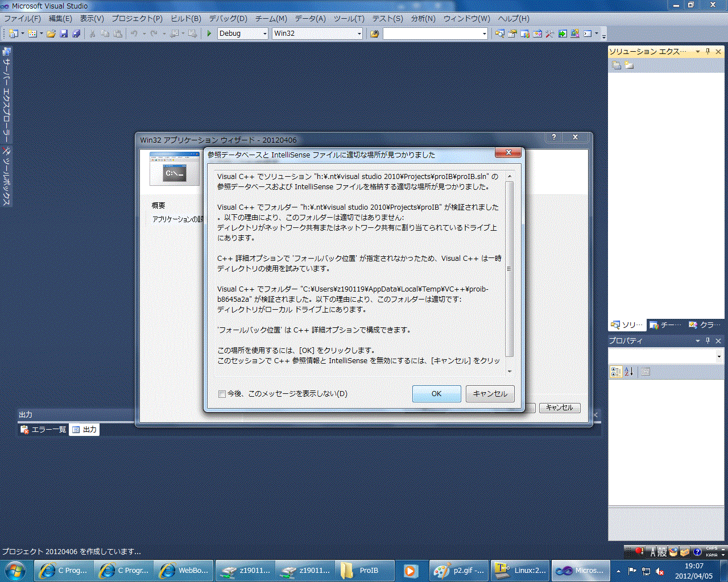Screen dimensions: 728x582
Task: Pin the Solution Explorer panel
Action: point(708,52)
